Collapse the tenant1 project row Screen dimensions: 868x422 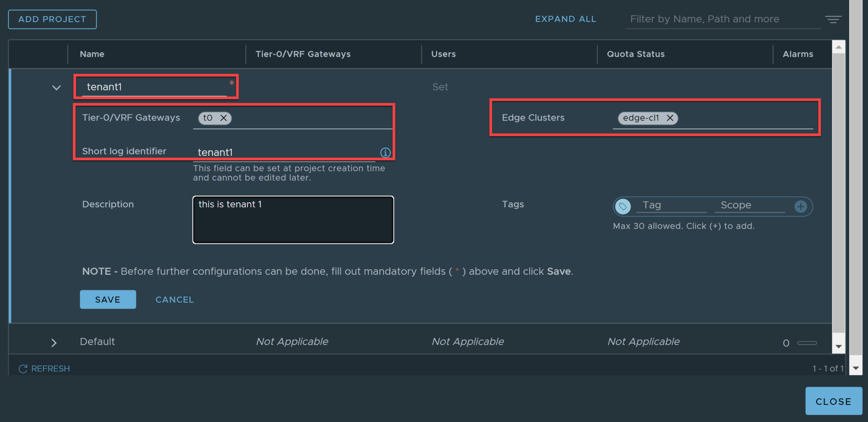point(56,87)
